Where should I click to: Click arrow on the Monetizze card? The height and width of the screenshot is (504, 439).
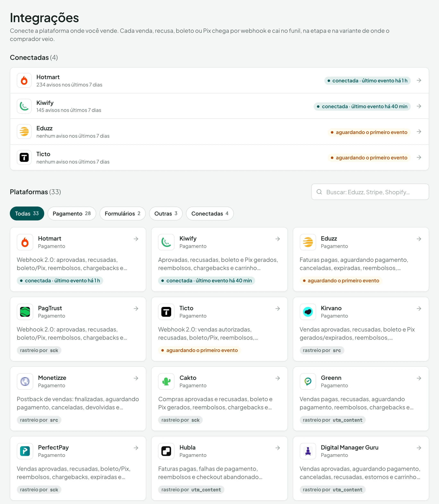click(x=136, y=378)
